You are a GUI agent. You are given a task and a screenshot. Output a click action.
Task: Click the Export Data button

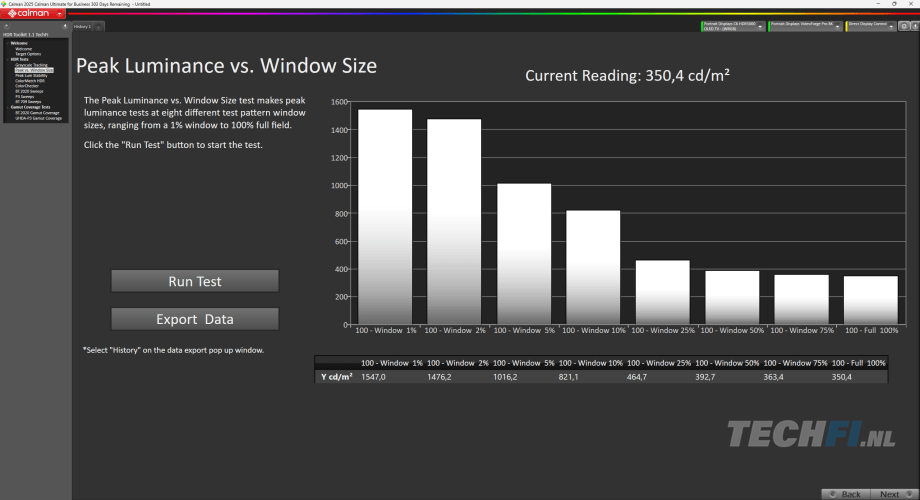coord(195,319)
